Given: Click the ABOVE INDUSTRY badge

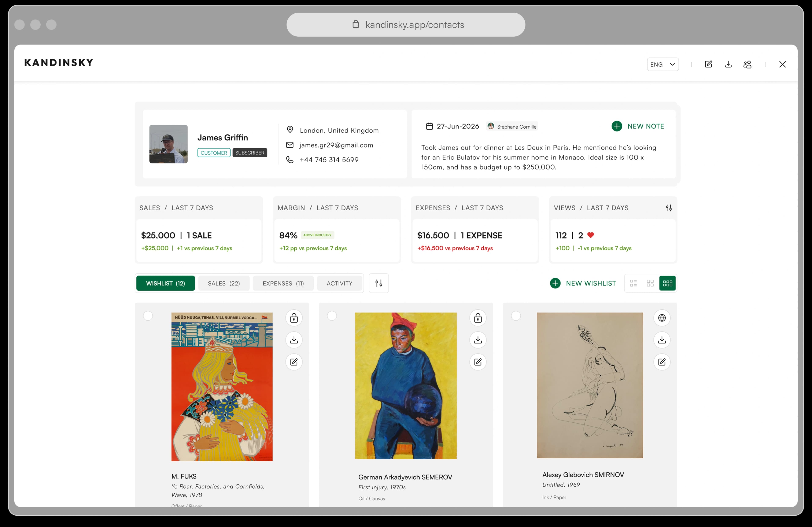Looking at the screenshot, I should coord(317,235).
